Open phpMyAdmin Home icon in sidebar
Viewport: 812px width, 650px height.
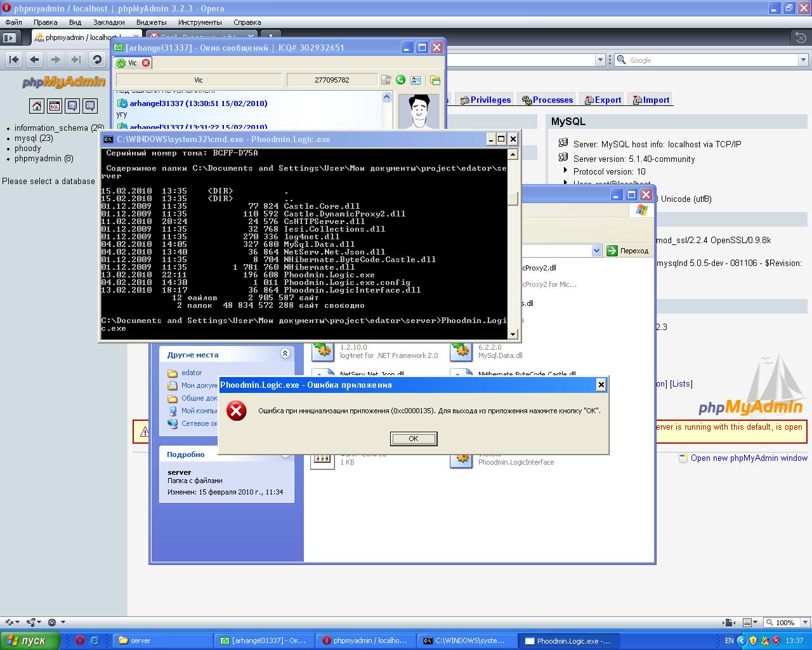[x=37, y=106]
